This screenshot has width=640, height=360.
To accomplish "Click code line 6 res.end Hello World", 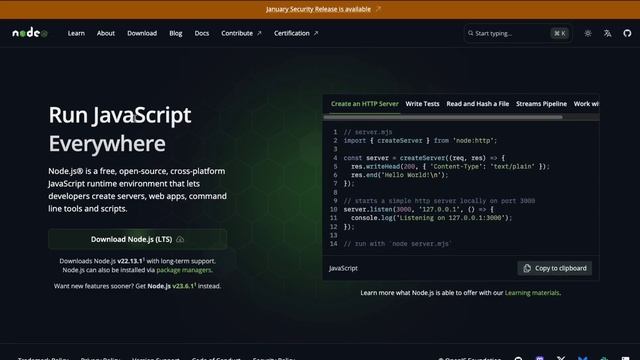I will [x=400, y=175].
